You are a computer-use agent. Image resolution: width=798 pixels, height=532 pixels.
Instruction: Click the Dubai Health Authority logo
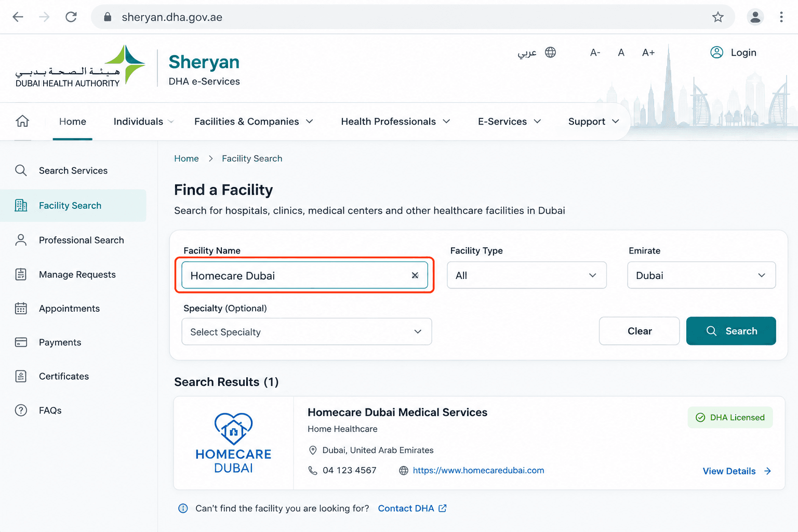81,66
